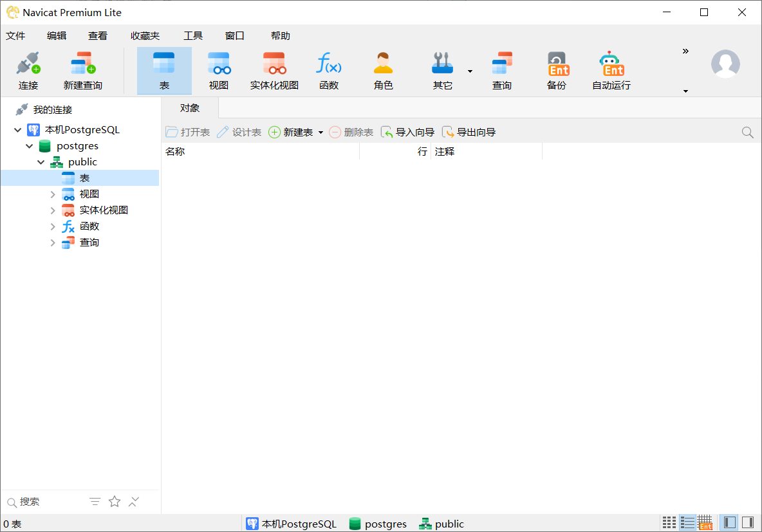
Task: Click the collapse-all icon beside the star
Action: tap(134, 501)
